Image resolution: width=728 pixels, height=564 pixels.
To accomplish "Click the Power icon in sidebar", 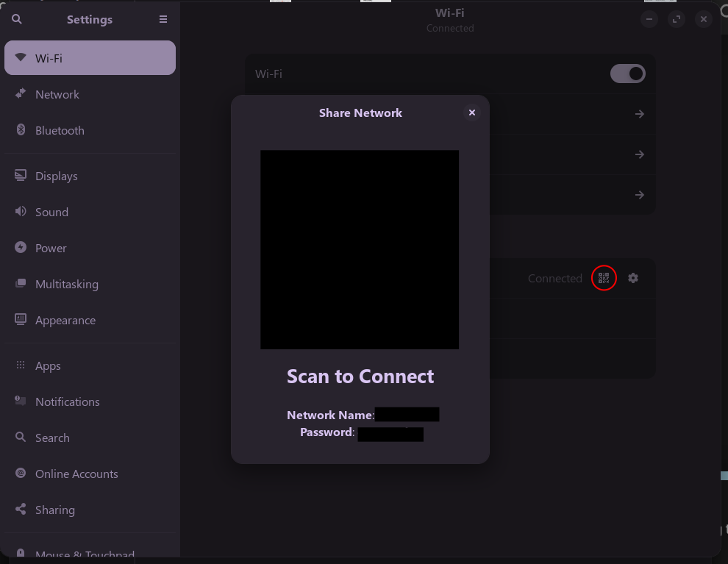I will [21, 248].
